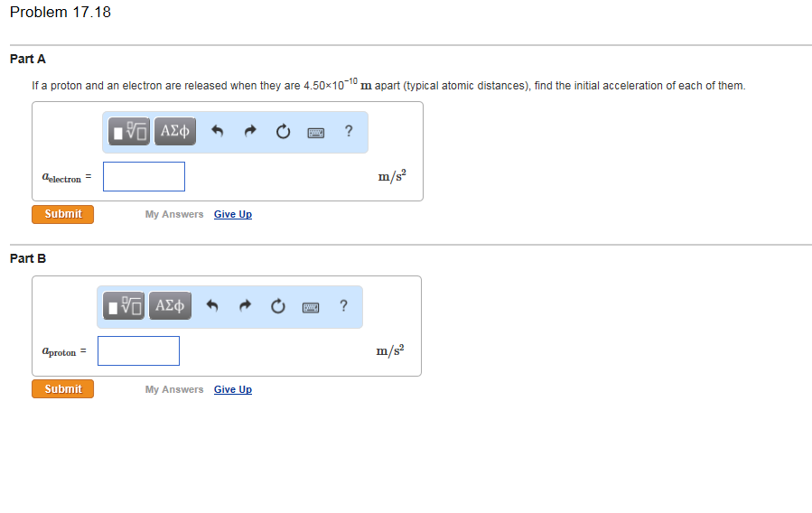Image resolution: width=812 pixels, height=513 pixels.
Task: Click the reset icon in Part B toolbar
Action: tap(278, 307)
